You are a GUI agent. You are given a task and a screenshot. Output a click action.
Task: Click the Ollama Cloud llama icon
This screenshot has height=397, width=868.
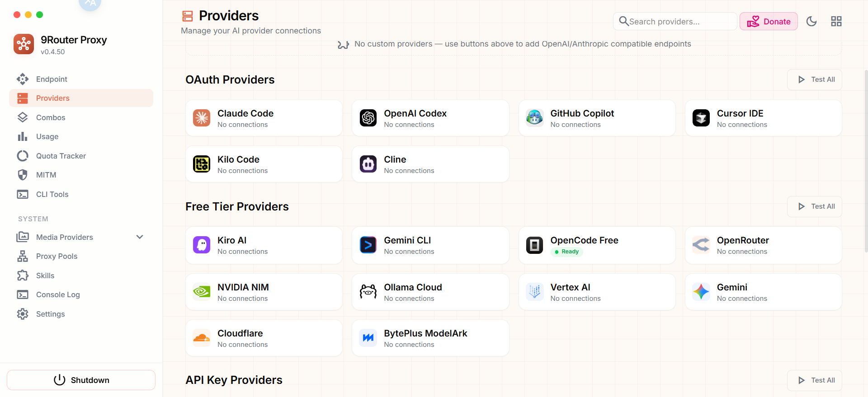pos(368,292)
